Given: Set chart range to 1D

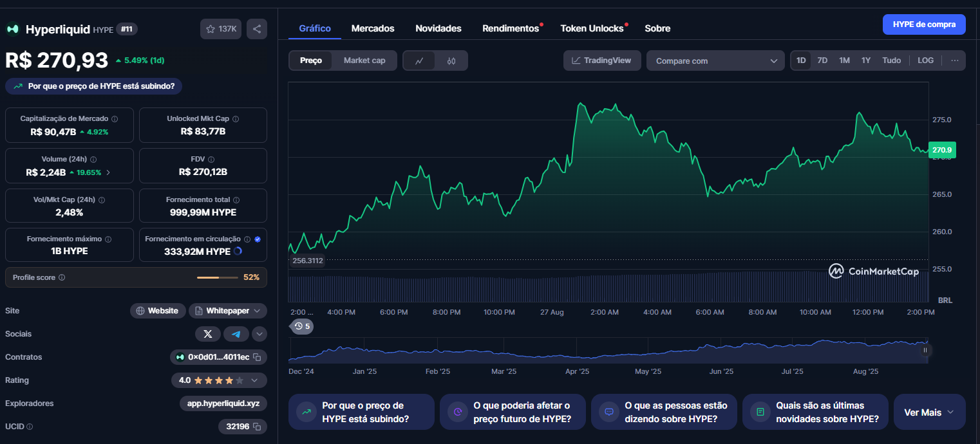Looking at the screenshot, I should point(801,60).
